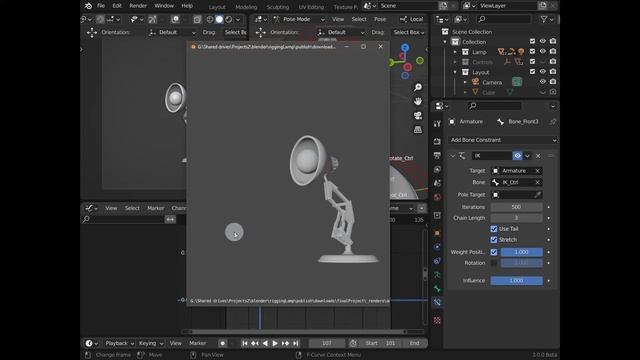This screenshot has width=640, height=360.
Task: Expand the Lamp collection
Action: point(455,52)
